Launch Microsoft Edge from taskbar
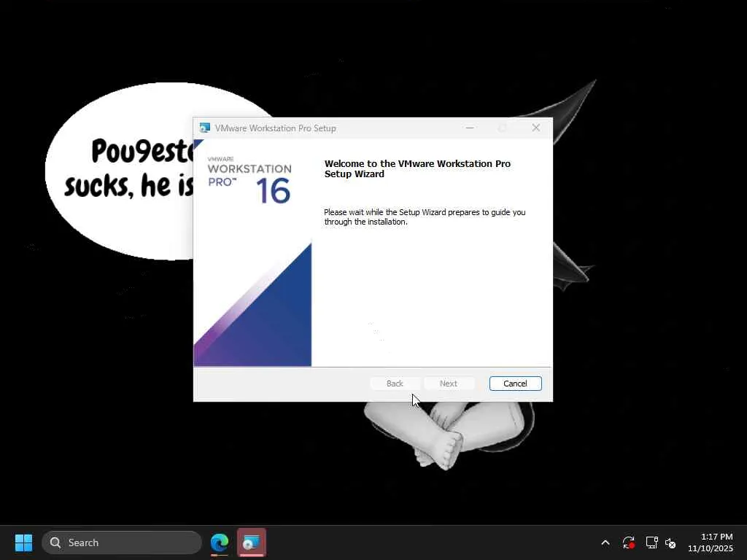This screenshot has width=747, height=560. [220, 542]
